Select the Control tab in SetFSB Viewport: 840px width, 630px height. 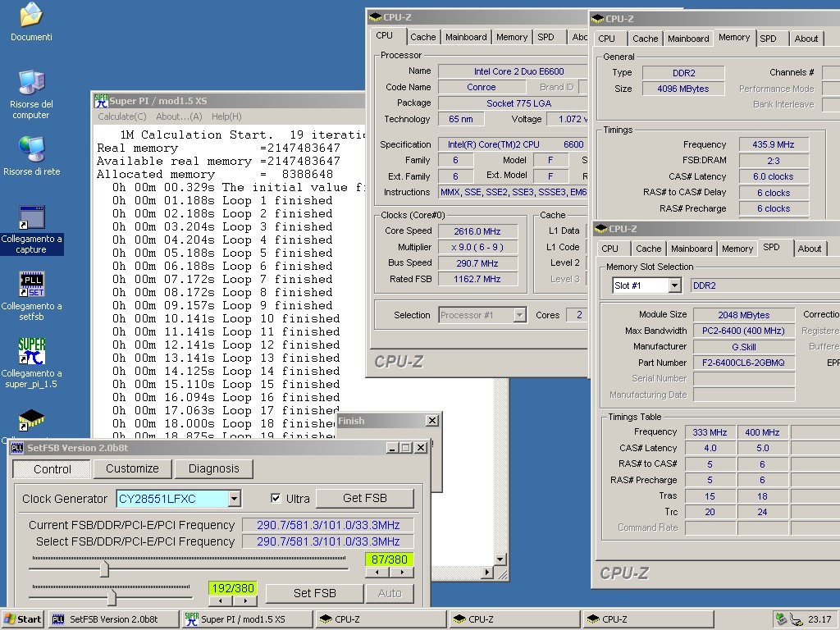pos(52,469)
